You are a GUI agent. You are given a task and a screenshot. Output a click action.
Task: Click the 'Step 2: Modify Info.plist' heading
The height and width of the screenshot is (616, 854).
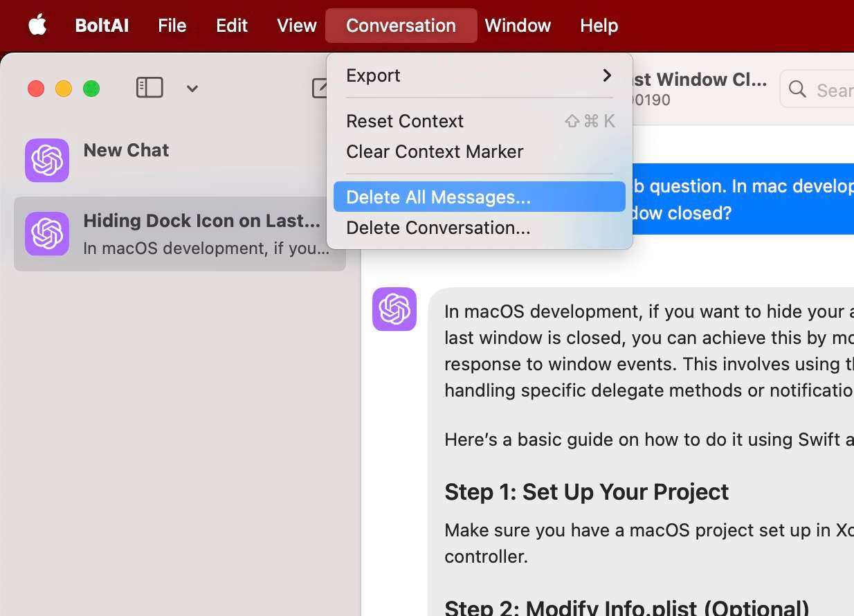[x=626, y=608]
